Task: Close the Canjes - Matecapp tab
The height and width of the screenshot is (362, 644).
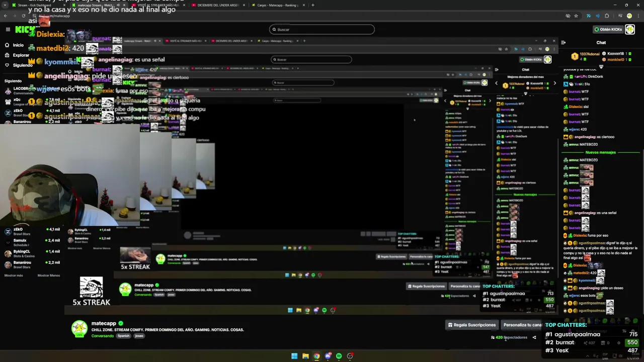Action: pos(303,5)
